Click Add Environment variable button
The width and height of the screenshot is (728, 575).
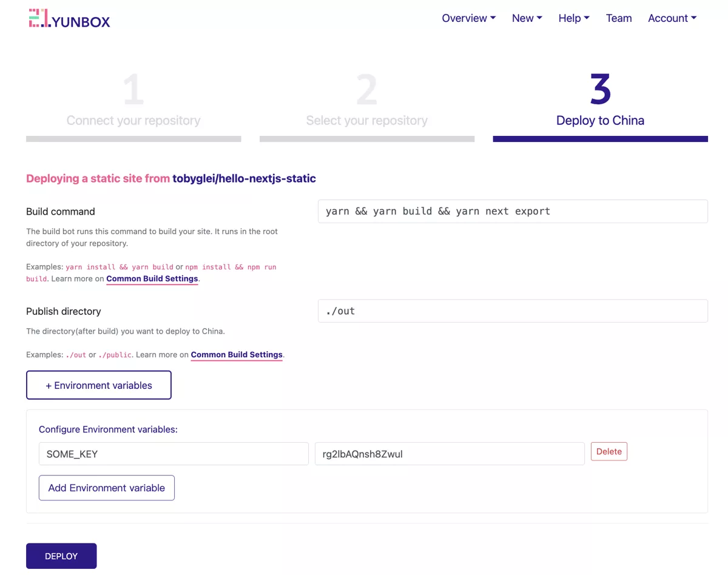107,488
